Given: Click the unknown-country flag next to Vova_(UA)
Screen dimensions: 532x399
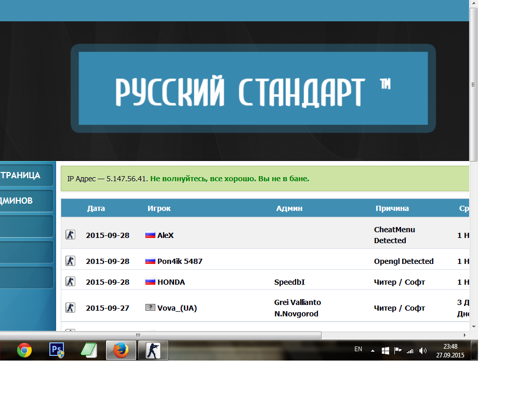Looking at the screenshot, I should 150,308.
